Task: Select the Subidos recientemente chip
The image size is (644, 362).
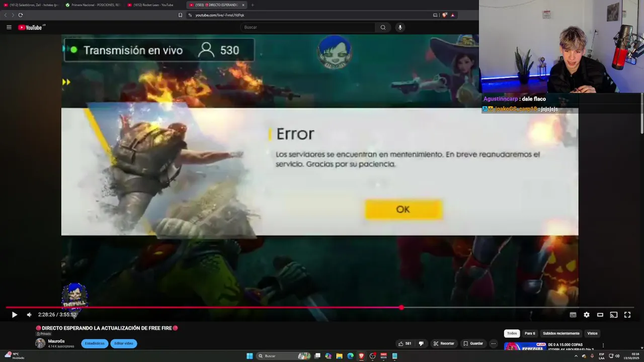Action: [561, 333]
